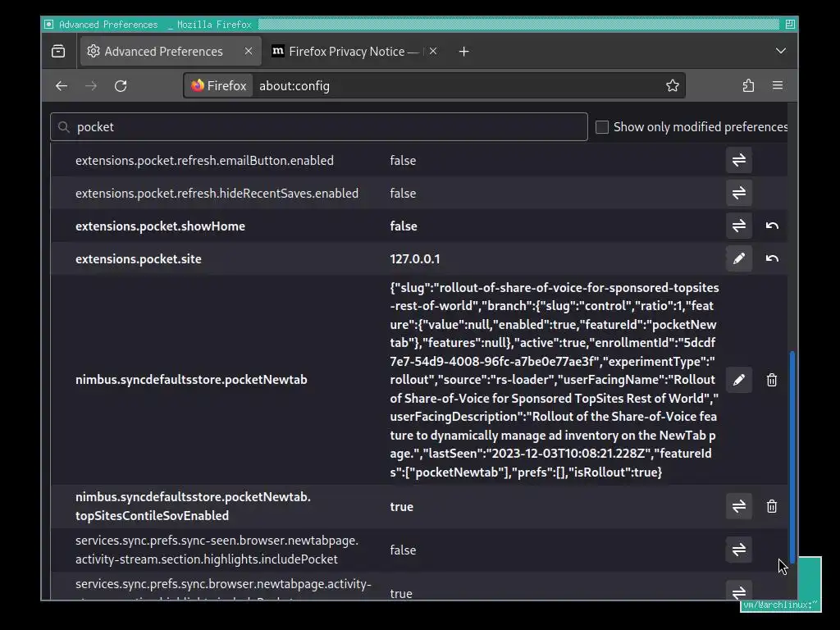Open a new tab with plus
840x630 pixels.
click(464, 52)
